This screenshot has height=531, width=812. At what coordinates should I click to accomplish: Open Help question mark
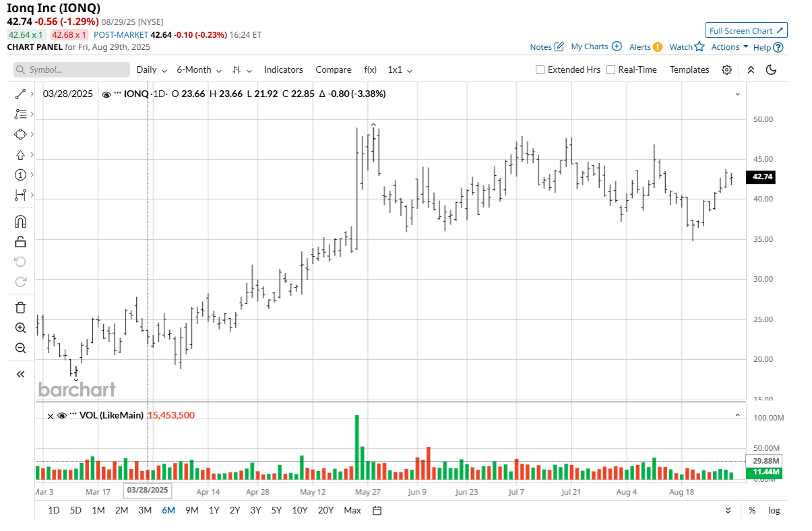768,47
